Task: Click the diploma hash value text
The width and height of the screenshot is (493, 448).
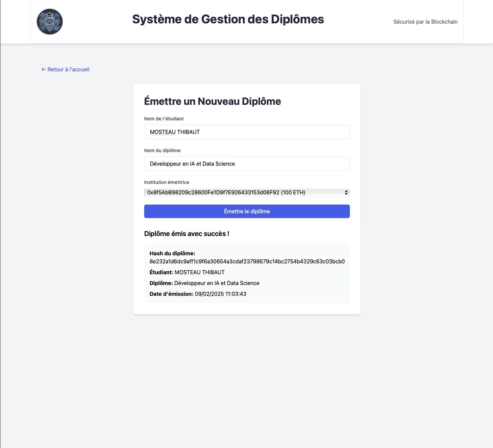Action: (247, 261)
